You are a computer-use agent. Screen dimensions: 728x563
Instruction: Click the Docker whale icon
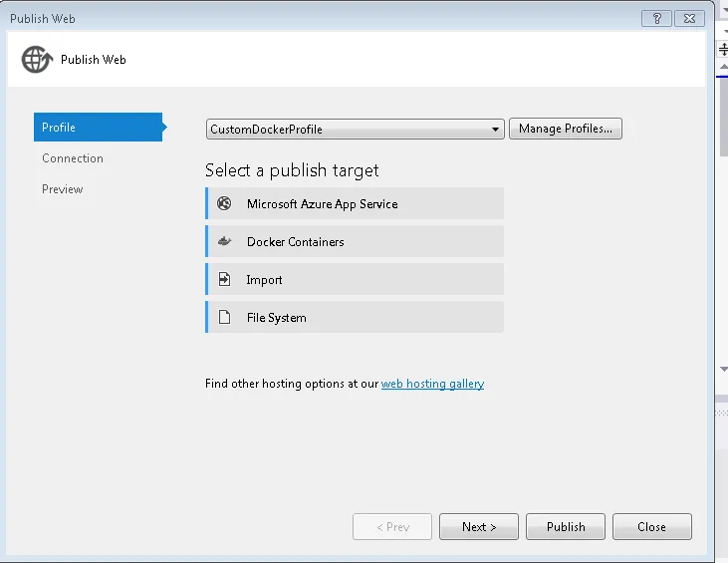pyautogui.click(x=225, y=241)
